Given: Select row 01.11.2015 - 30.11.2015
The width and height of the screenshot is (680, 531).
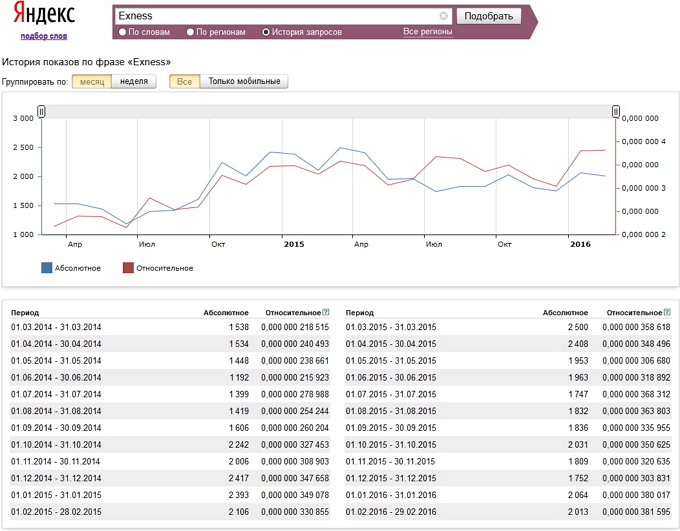Looking at the screenshot, I should click(x=508, y=461).
